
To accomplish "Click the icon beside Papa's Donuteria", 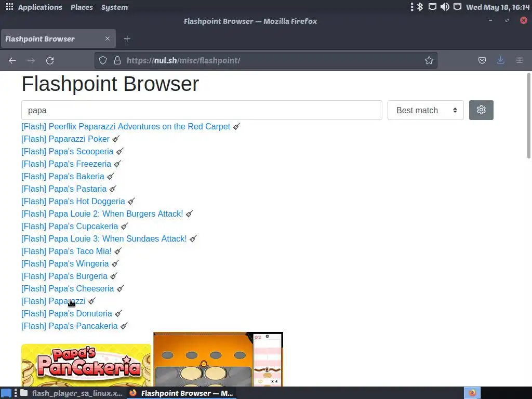I will 118,313.
